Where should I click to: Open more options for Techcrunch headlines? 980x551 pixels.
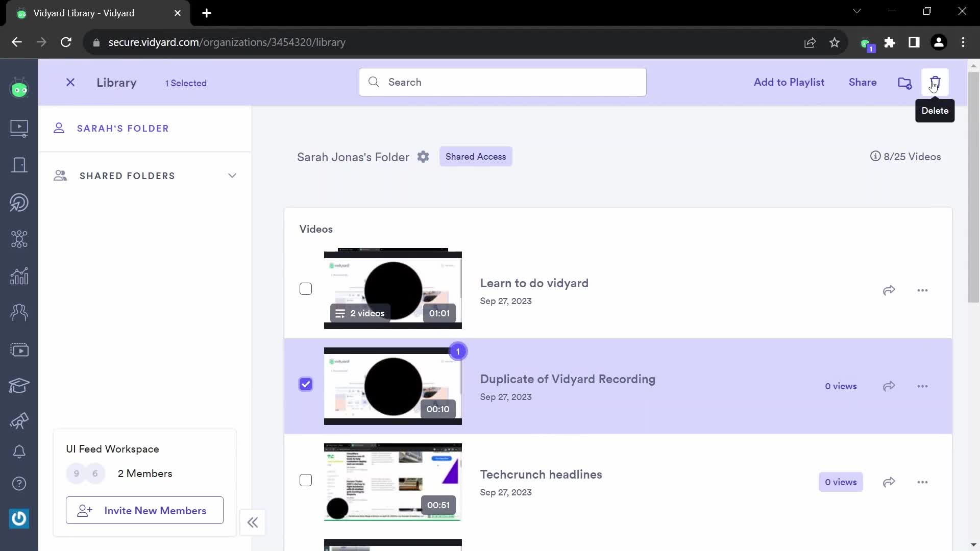[922, 482]
